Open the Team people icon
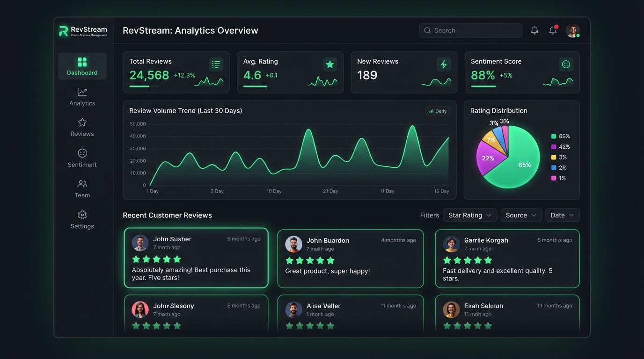644x359 pixels. [82, 184]
